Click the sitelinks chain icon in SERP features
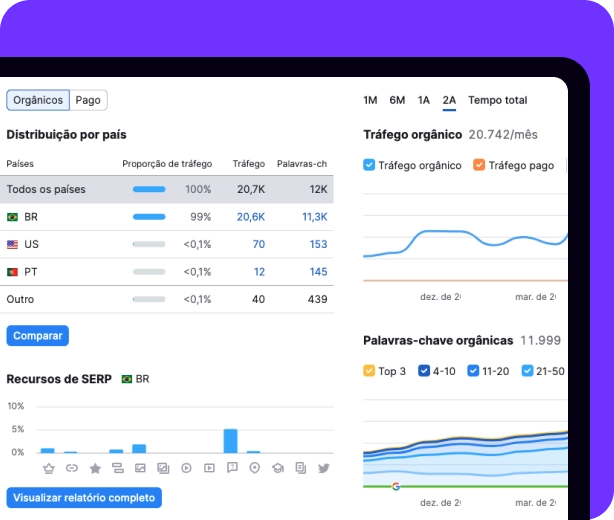 click(x=71, y=468)
